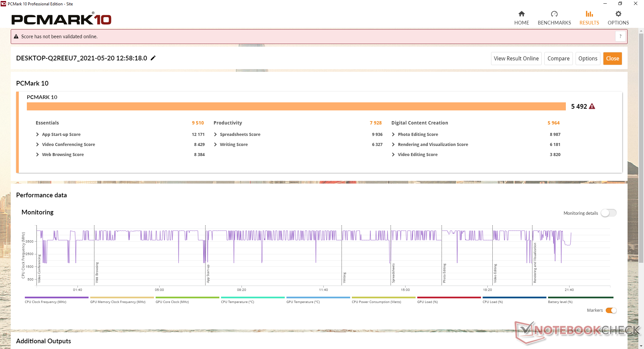Expand Video Editing Score row
Image resolution: width=644 pixels, height=349 pixels.
pyautogui.click(x=393, y=154)
